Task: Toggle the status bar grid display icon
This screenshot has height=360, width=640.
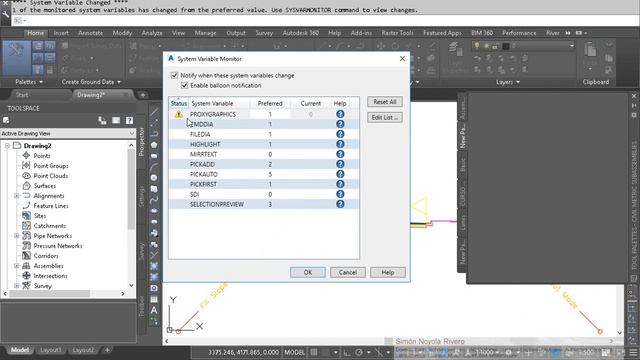Action: pyautogui.click(x=313, y=352)
